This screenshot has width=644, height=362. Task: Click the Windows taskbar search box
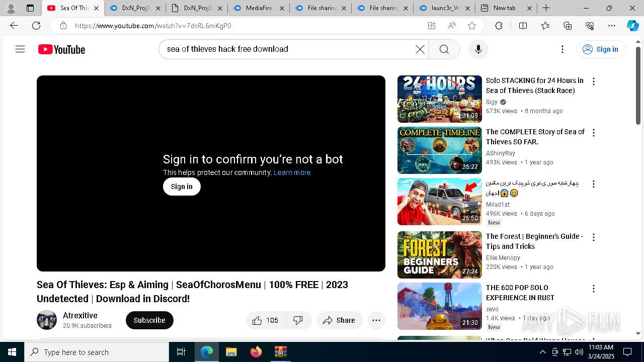pyautogui.click(x=97, y=352)
